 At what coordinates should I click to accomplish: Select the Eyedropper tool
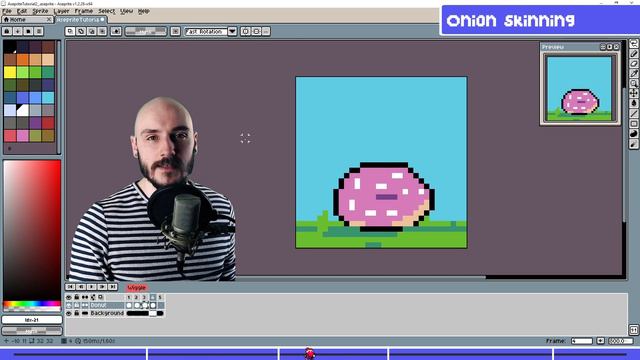(634, 73)
